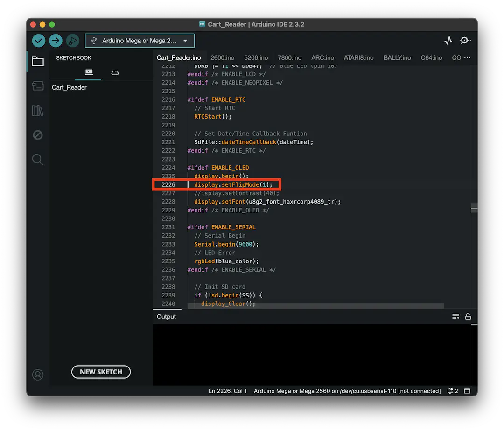The height and width of the screenshot is (431, 504).
Task: Create a sketch via NEW SKETCH button
Action: click(101, 372)
